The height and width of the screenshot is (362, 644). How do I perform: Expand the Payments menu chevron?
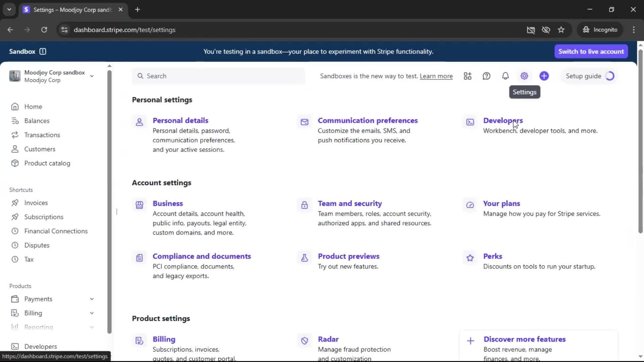click(x=92, y=299)
